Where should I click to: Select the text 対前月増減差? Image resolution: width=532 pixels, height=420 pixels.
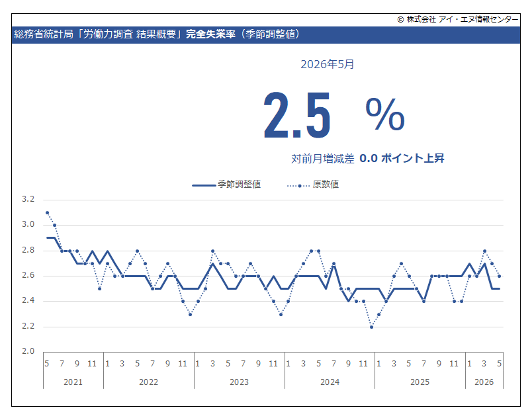322,159
